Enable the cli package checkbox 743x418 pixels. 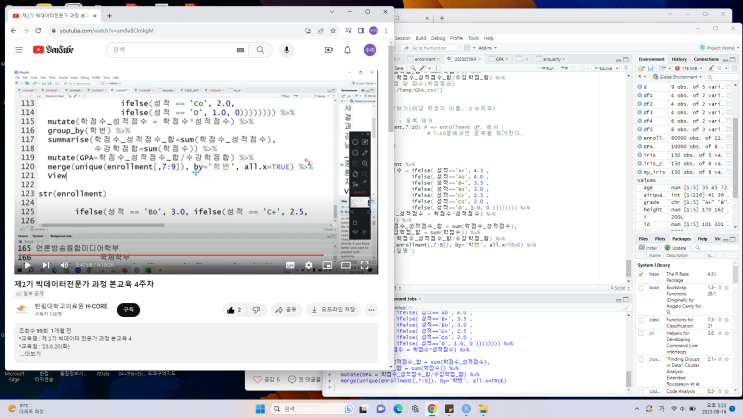point(641,333)
